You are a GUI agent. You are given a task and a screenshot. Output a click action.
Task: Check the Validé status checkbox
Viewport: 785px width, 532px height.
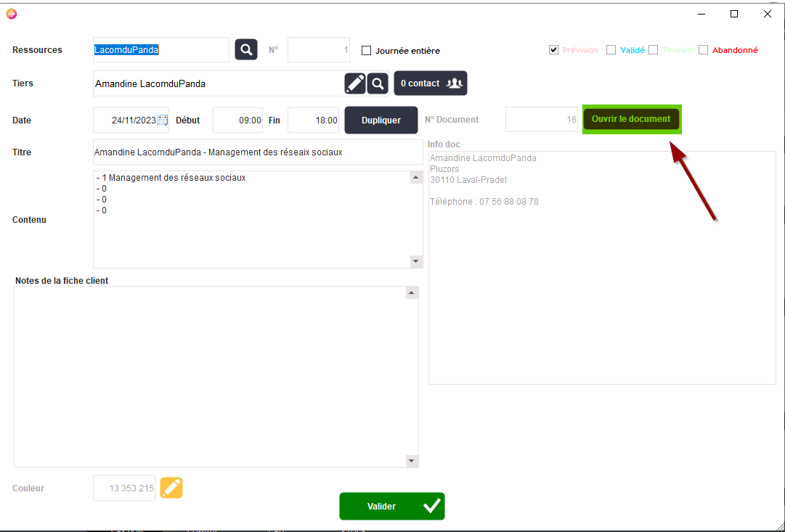[611, 50]
